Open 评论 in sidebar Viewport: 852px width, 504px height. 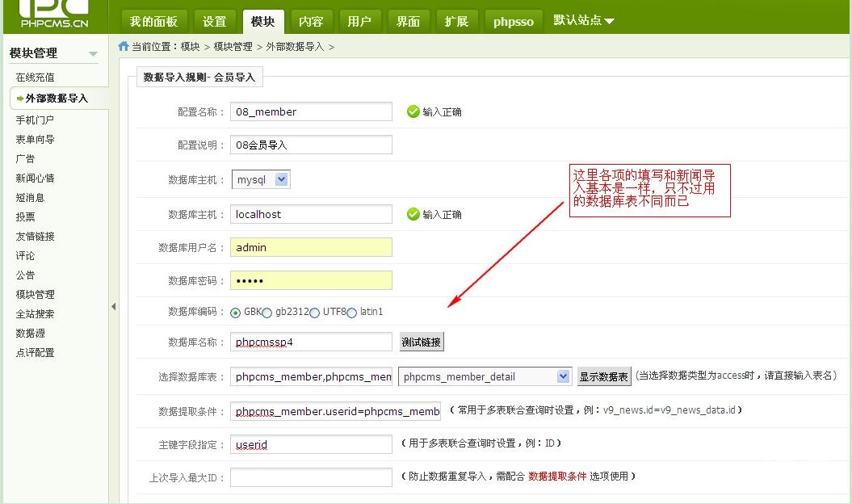25,255
